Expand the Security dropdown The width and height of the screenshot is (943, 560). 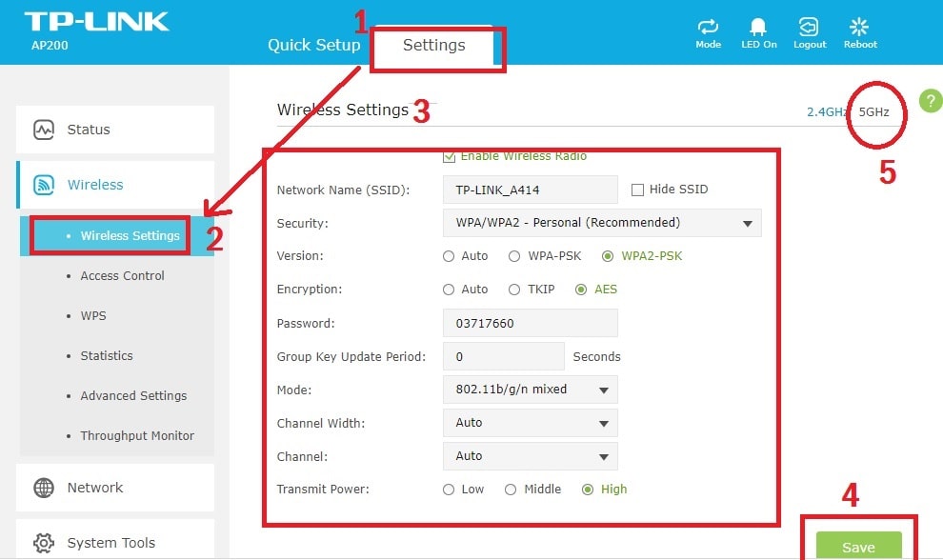[x=602, y=223]
